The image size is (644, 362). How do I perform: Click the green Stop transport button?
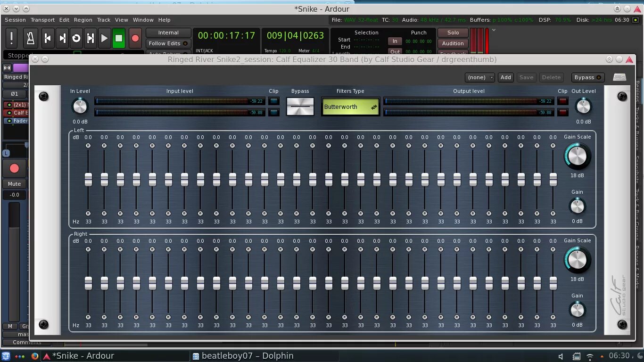pos(119,38)
